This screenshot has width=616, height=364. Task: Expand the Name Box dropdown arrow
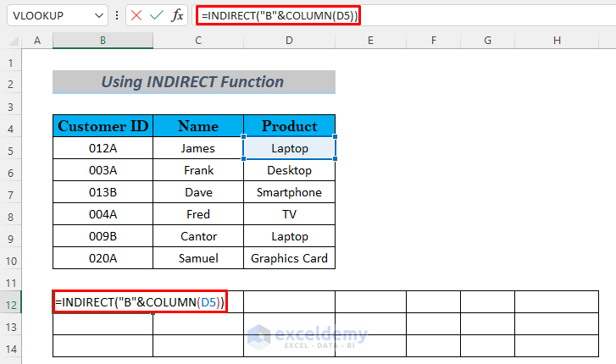click(101, 16)
